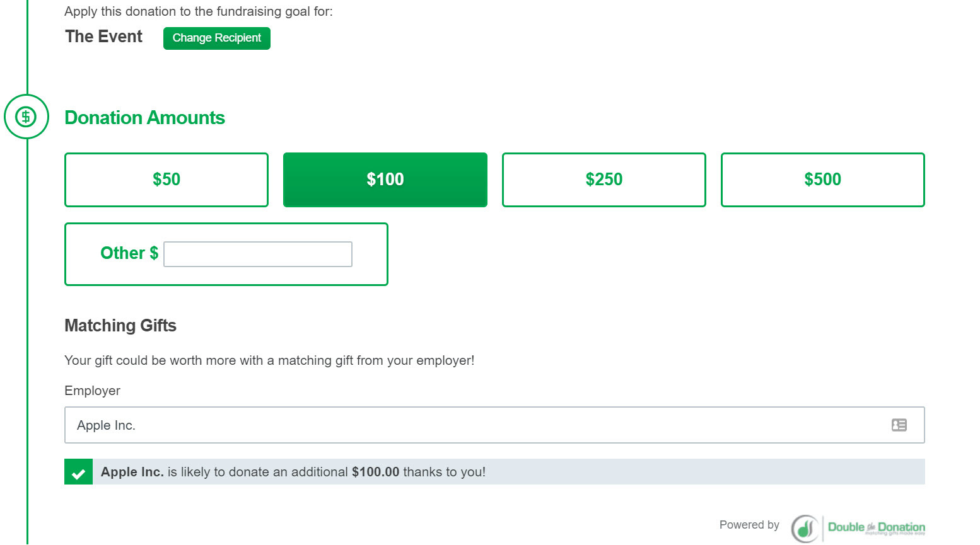
Task: Click the Change Recipient button
Action: coord(217,38)
